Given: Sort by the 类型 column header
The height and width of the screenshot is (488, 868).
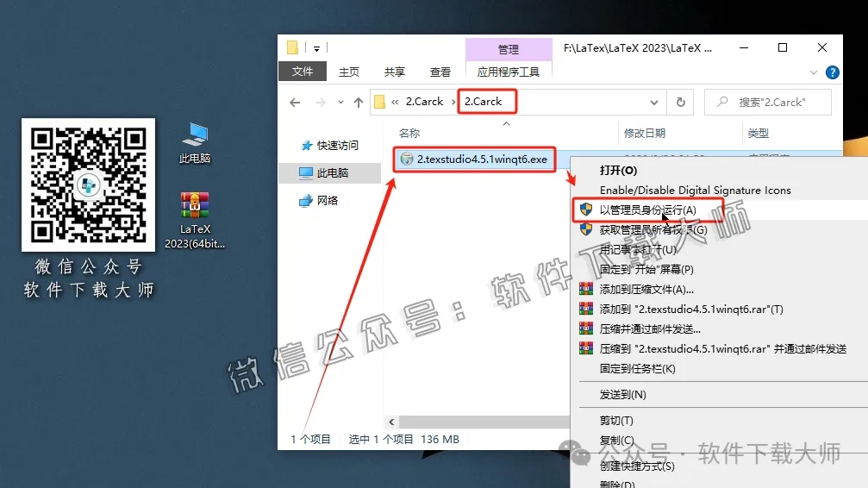Looking at the screenshot, I should tap(758, 133).
